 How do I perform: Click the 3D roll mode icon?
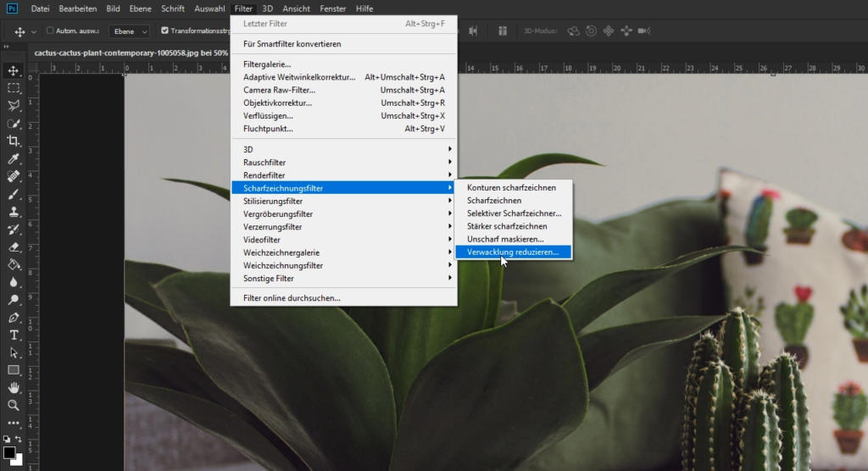(x=591, y=31)
